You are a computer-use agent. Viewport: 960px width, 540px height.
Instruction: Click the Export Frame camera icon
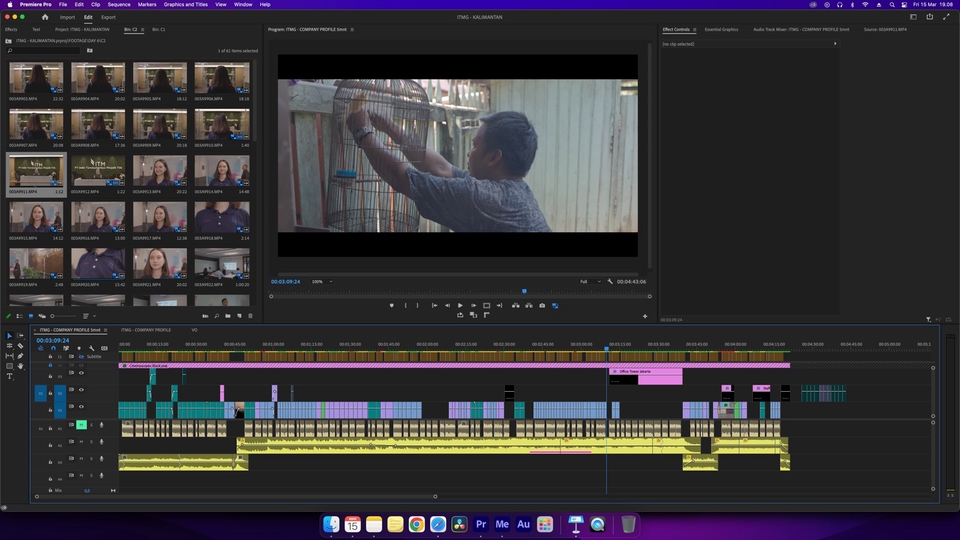(542, 305)
